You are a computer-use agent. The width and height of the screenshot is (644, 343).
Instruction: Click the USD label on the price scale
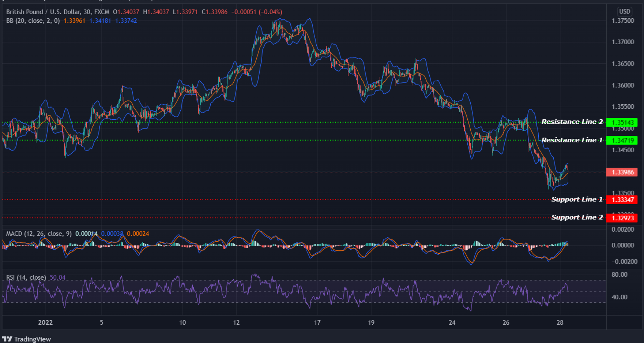pos(625,11)
